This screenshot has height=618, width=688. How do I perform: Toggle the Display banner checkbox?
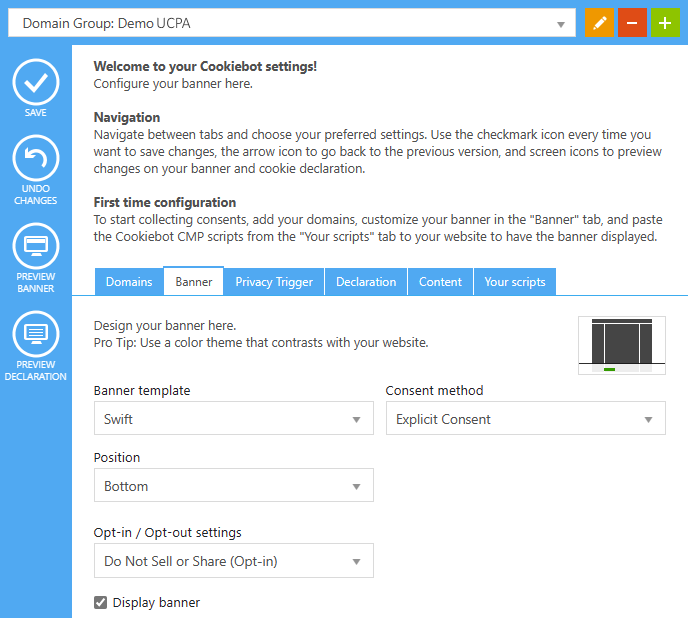click(100, 603)
